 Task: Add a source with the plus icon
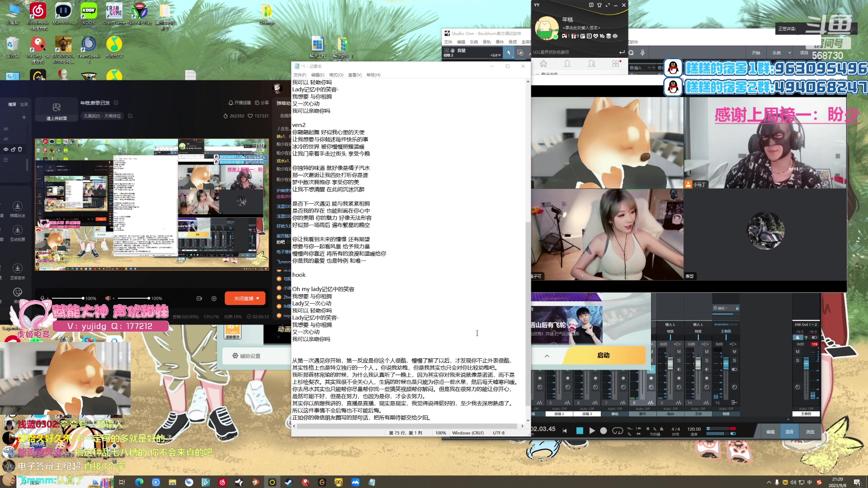[x=24, y=117]
